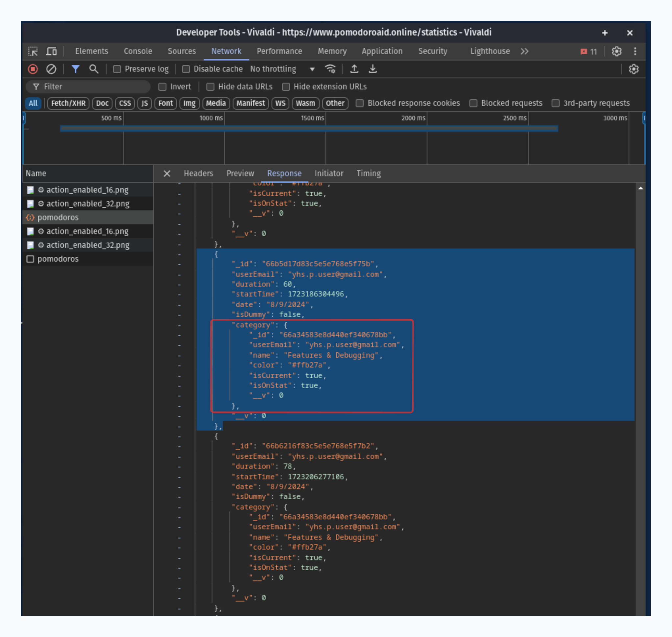This screenshot has height=637, width=672.
Task: Select the highlighted pomodoros request
Action: coord(58,218)
